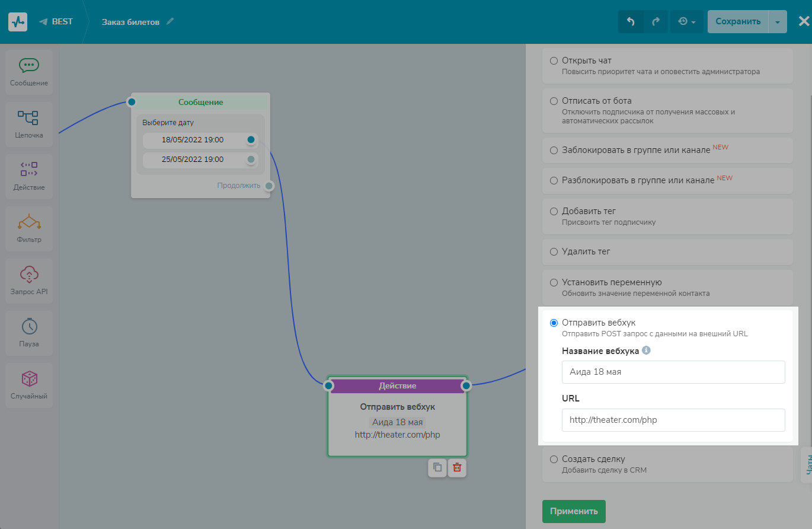Select the Цепочка block icon
The image size is (812, 529).
click(x=29, y=118)
